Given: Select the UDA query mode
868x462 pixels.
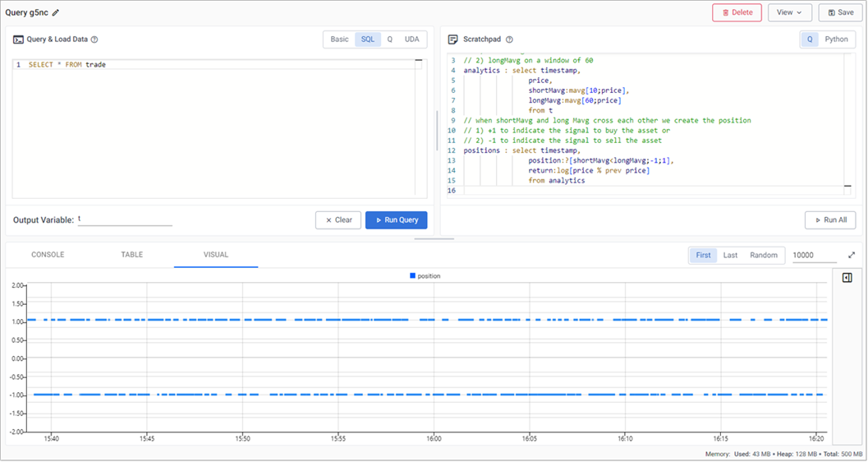Looking at the screenshot, I should pos(411,39).
